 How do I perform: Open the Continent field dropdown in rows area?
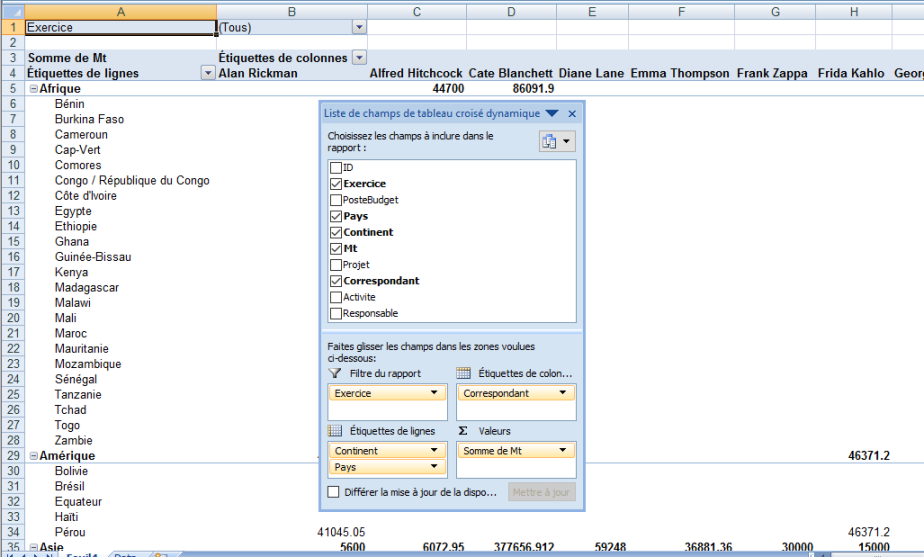pyautogui.click(x=435, y=451)
